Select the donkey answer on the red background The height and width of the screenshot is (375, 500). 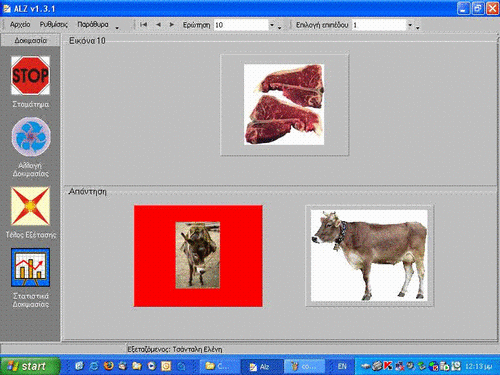pos(198,256)
